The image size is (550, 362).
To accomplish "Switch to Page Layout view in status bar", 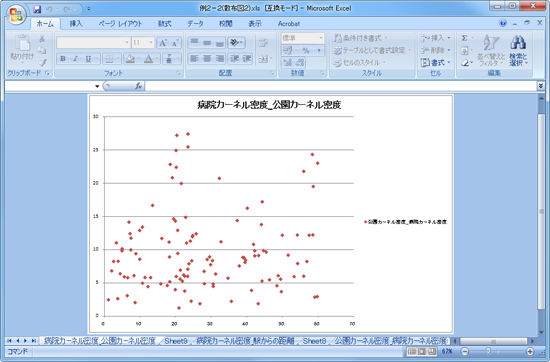I will click(422, 351).
